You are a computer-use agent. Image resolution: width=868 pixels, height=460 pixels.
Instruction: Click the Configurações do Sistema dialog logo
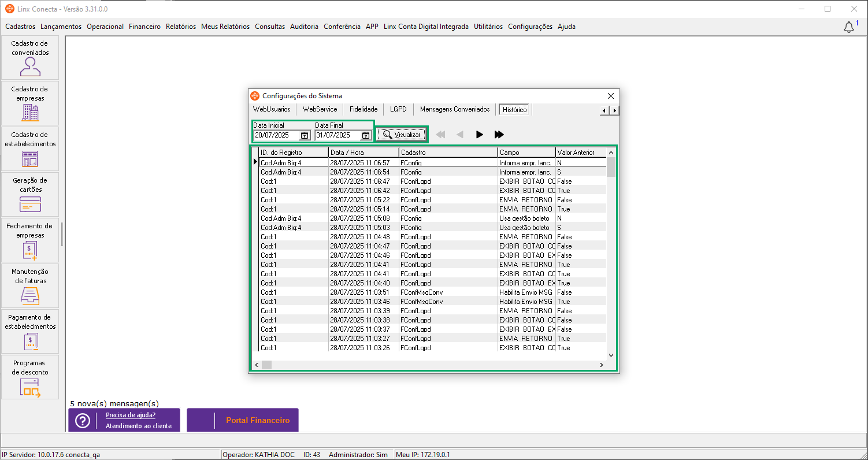(x=255, y=96)
